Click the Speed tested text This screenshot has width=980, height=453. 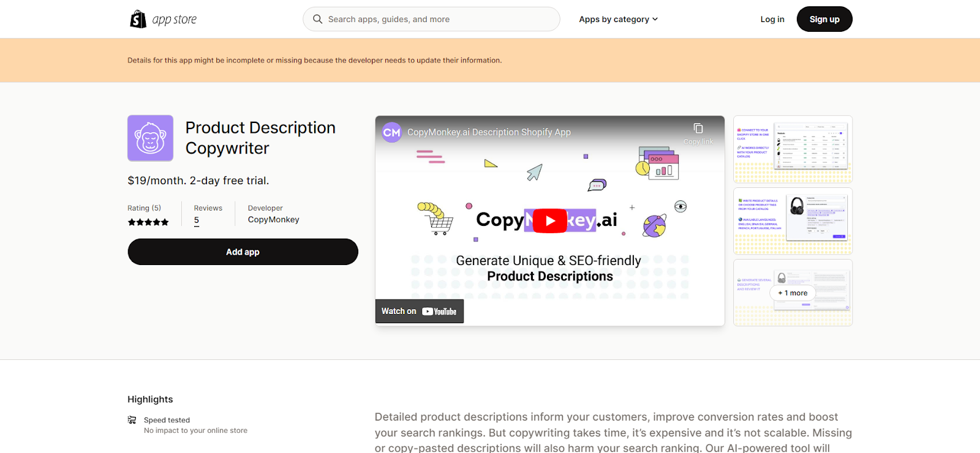pos(167,420)
